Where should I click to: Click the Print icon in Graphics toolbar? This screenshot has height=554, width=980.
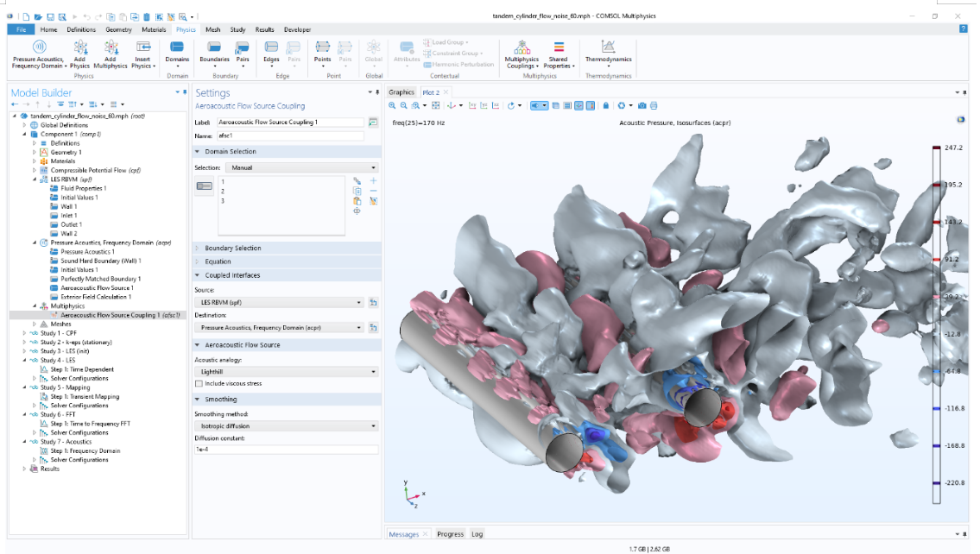(x=654, y=106)
